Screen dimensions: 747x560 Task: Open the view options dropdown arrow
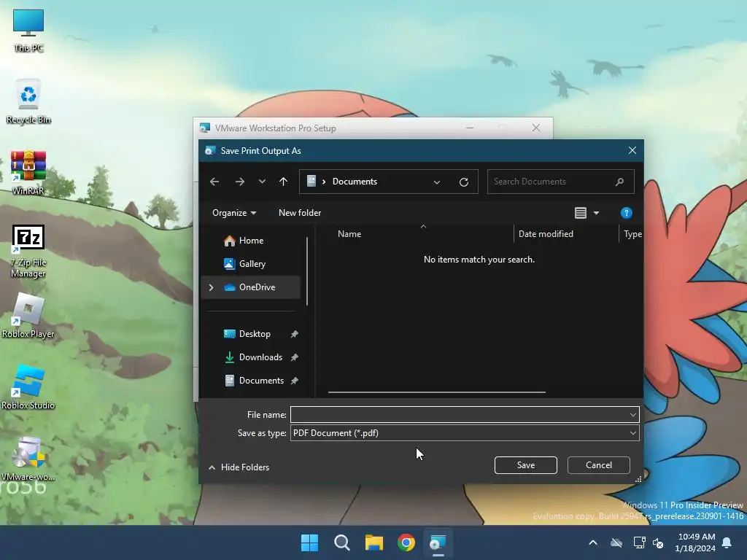point(596,213)
